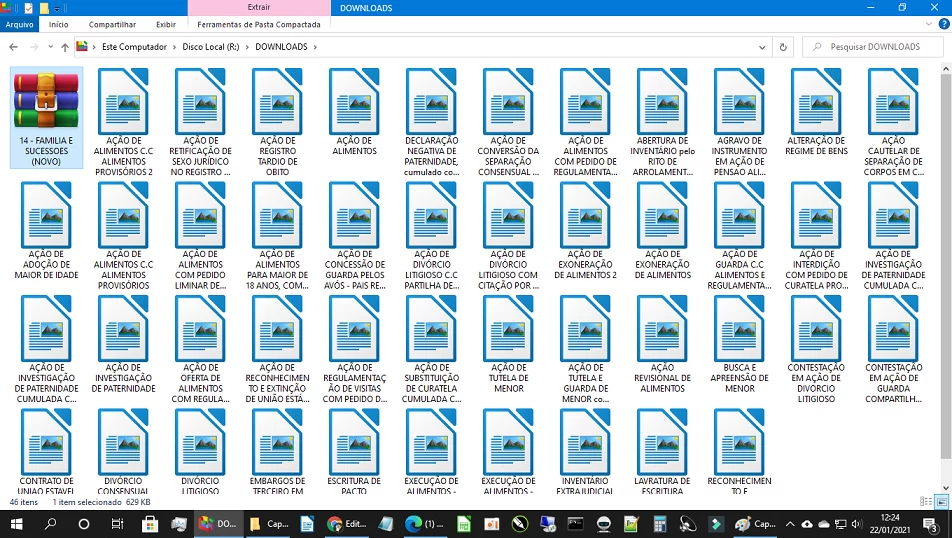Click the back navigation arrow
This screenshot has height=538, width=952.
coord(13,47)
